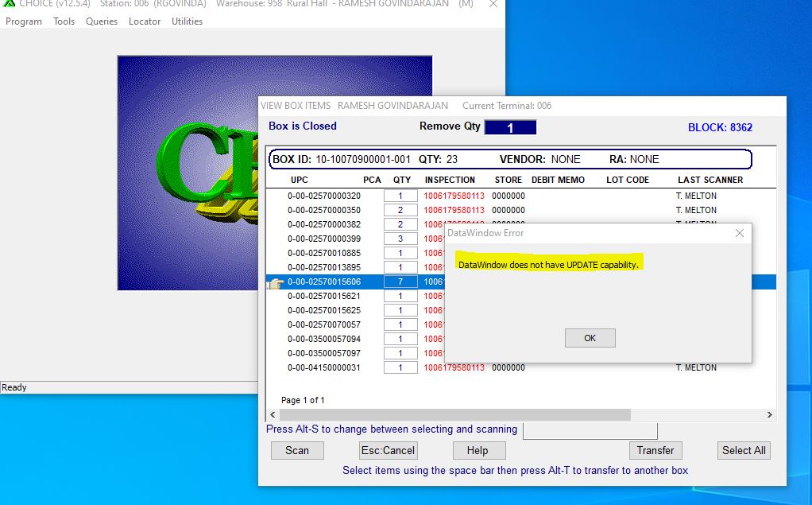The width and height of the screenshot is (812, 505).
Task: Click the scan input box beside Alt-S hint
Action: click(590, 430)
